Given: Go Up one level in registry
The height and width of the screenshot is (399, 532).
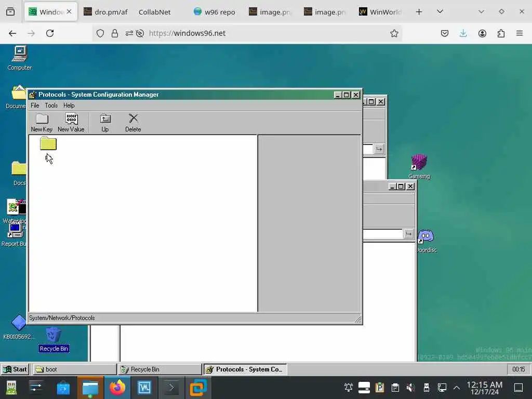Looking at the screenshot, I should point(105,123).
